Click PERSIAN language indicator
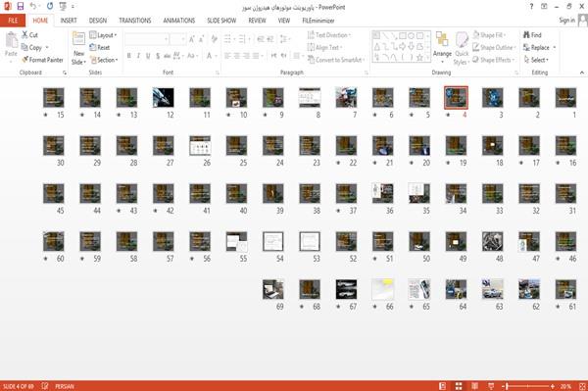The width and height of the screenshot is (588, 391). coord(65,386)
